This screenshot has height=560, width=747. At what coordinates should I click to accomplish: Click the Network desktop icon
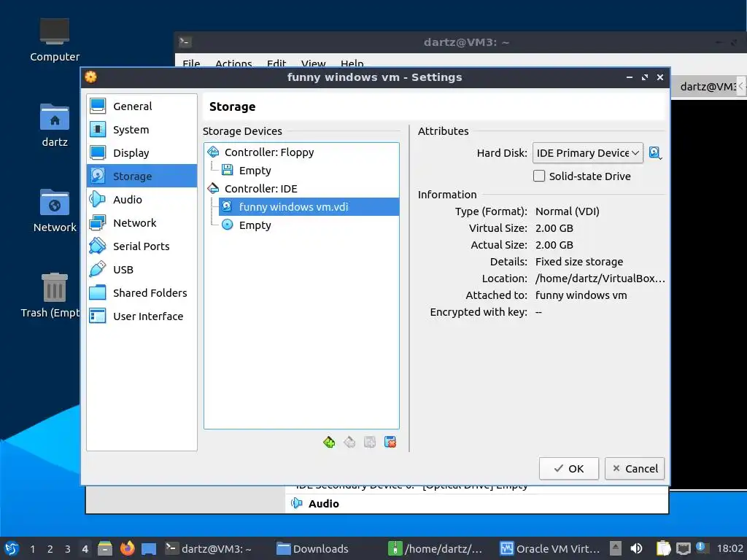[x=54, y=211]
